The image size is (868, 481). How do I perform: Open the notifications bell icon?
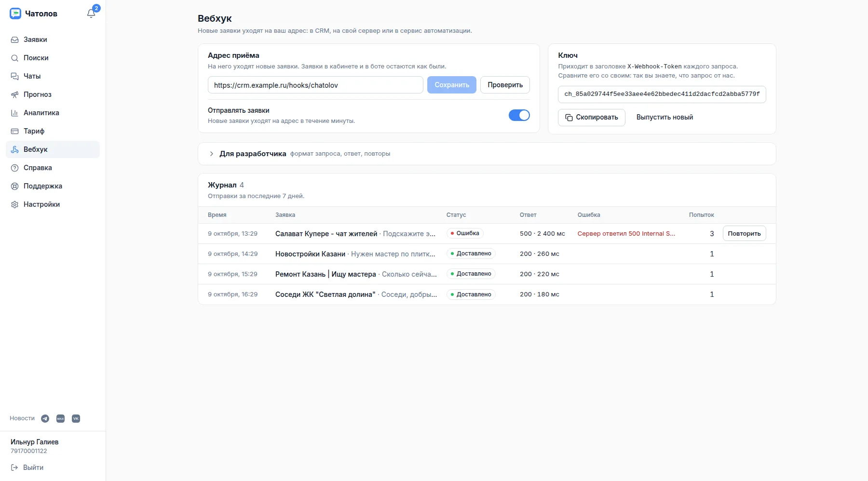[x=91, y=13]
